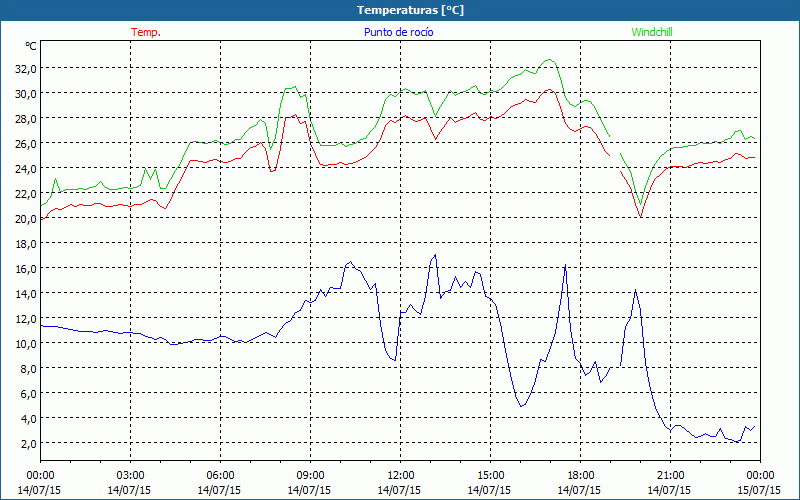Select the red 'Temp.' legend label
The image size is (800, 500).
pos(146,32)
